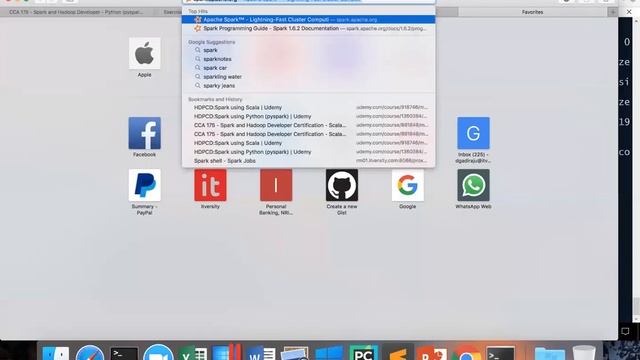Click the chat bubble icon at bottom right
The height and width of the screenshot is (360, 640).
(625, 331)
